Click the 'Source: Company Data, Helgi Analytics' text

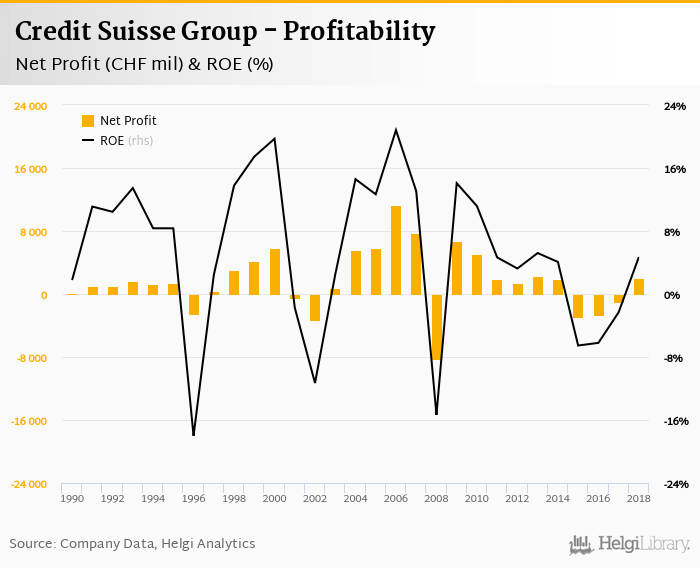tap(132, 543)
